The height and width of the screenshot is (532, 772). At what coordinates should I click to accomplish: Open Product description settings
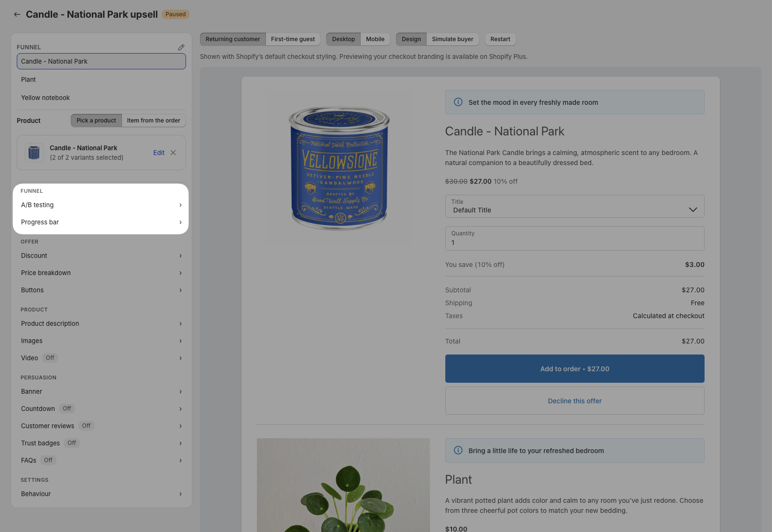101,323
